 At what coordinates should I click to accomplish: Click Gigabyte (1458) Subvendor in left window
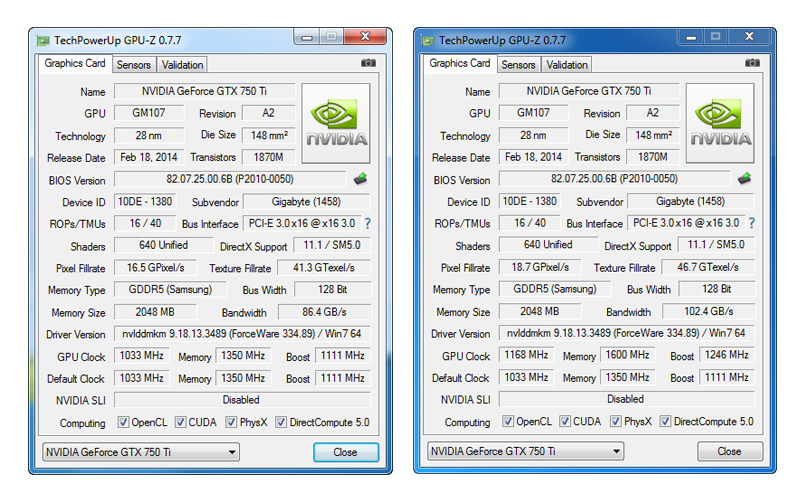pyautogui.click(x=307, y=202)
